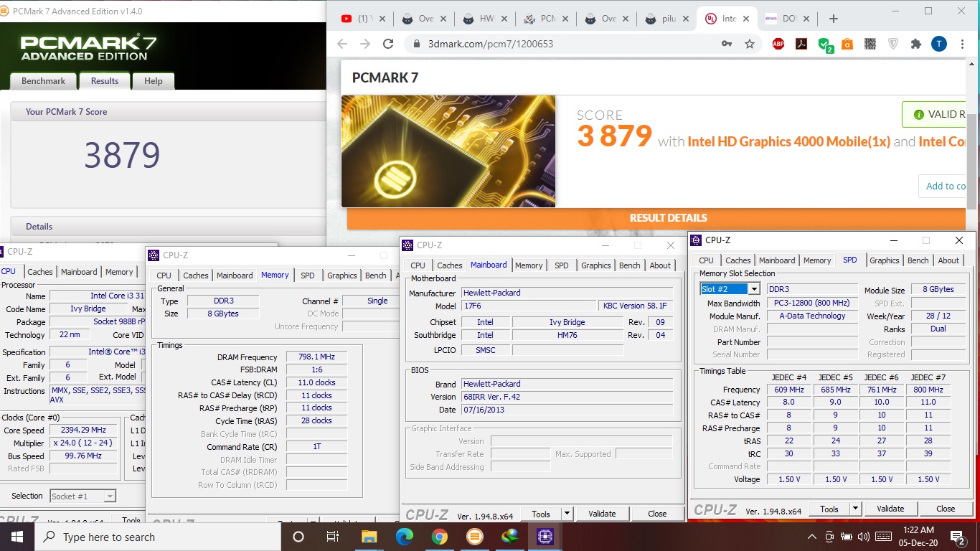Click Intel HD Graphics 4000 Mobile link

[x=788, y=141]
